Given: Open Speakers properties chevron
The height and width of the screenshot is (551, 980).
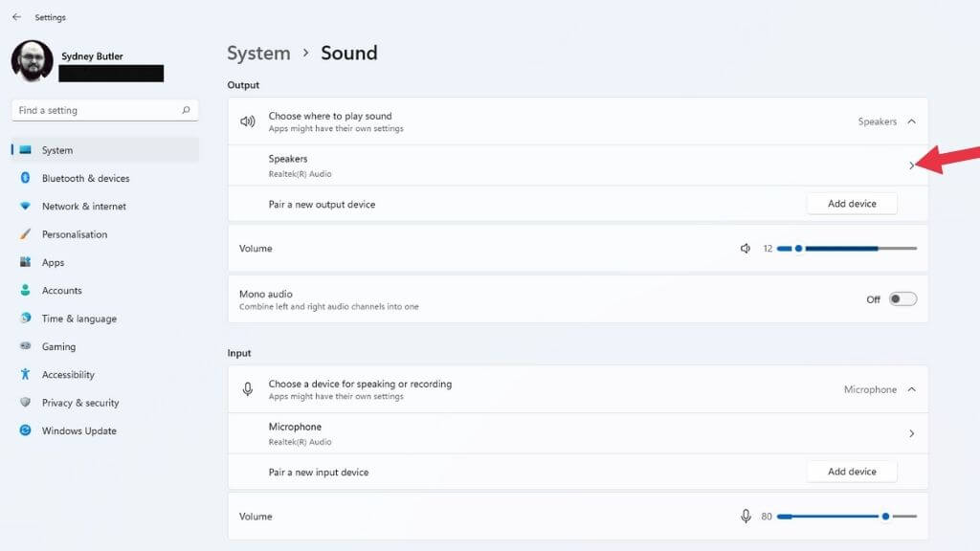Looking at the screenshot, I should pos(911,165).
